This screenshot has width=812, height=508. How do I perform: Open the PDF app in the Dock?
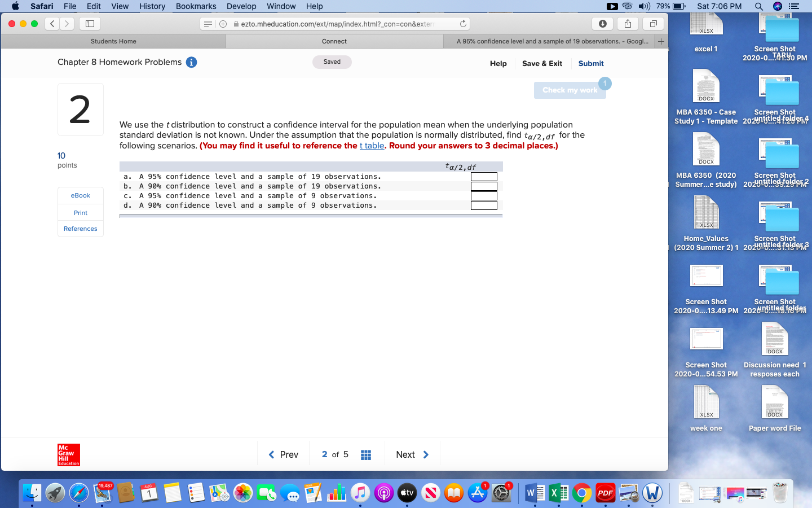click(x=605, y=493)
